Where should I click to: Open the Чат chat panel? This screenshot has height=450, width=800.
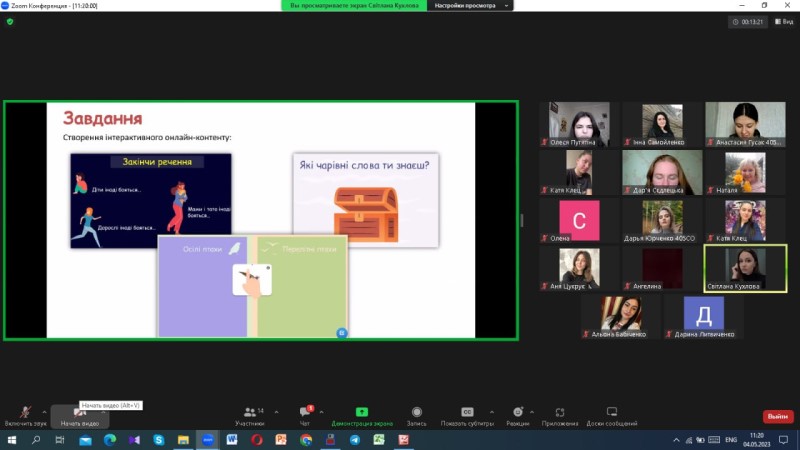pyautogui.click(x=305, y=416)
